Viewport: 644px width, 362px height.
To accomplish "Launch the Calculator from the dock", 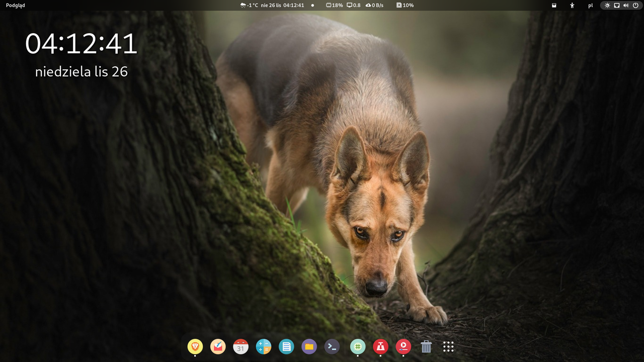I will pos(264,346).
